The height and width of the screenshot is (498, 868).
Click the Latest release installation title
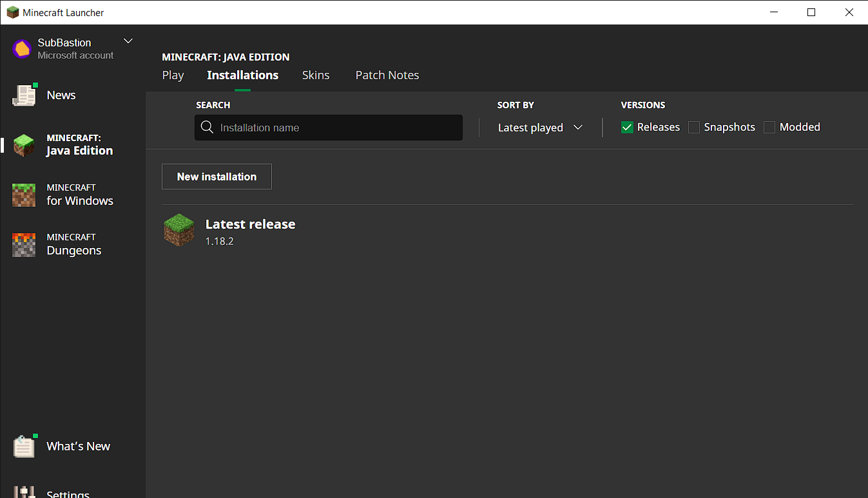point(251,224)
